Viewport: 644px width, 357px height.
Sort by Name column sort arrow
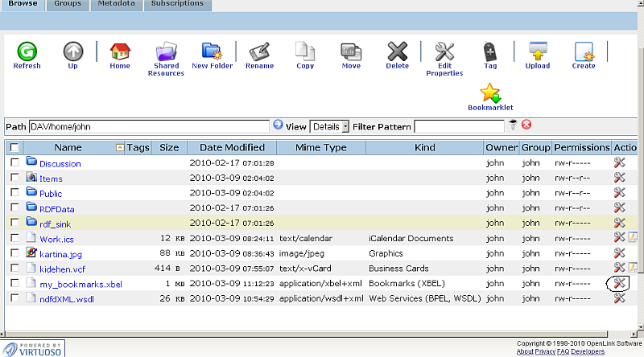pos(120,148)
